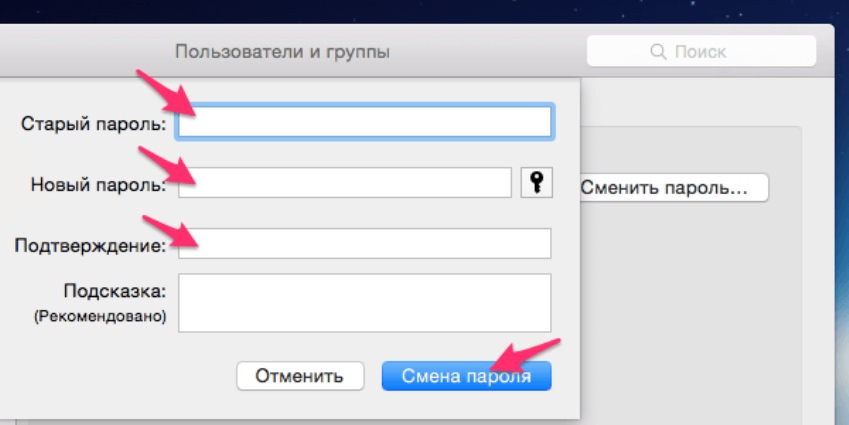
Task: Click the (Рекомендовано) caption under Подсказка
Action: pyautogui.click(x=99, y=316)
